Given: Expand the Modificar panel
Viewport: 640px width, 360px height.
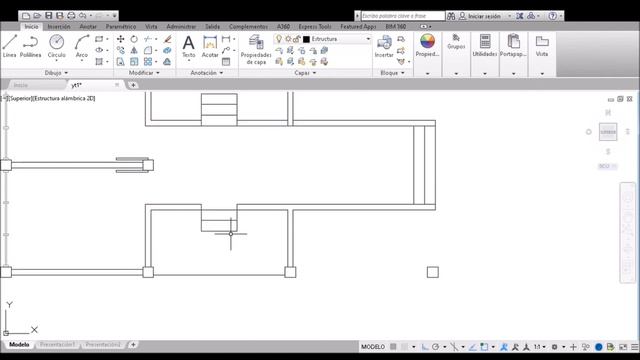Looking at the screenshot, I should 144,73.
